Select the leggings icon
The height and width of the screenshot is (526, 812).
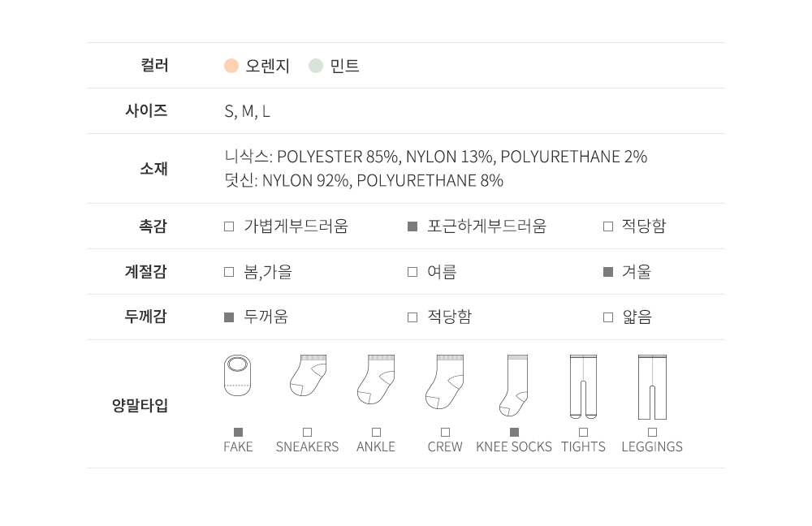pyautogui.click(x=652, y=386)
